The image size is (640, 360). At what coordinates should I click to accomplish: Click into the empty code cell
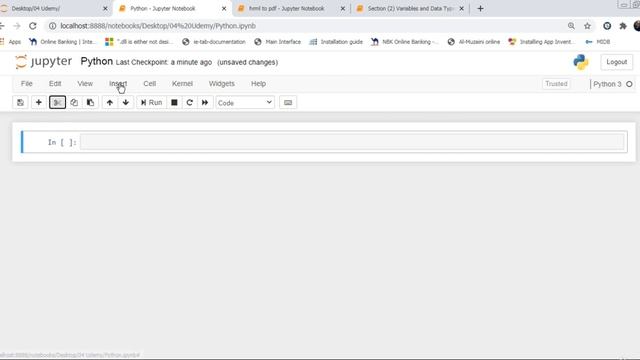click(352, 142)
